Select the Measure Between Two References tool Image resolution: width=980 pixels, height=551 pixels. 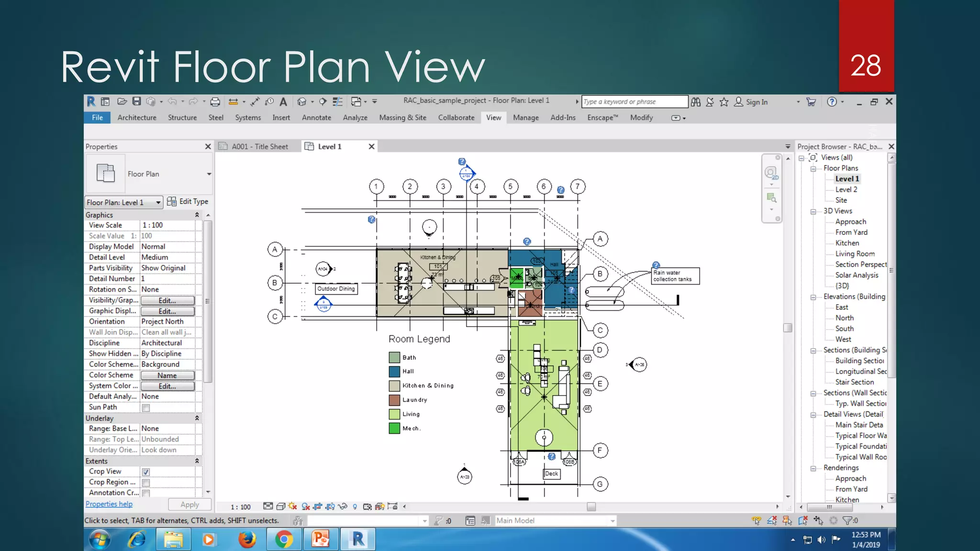[234, 101]
